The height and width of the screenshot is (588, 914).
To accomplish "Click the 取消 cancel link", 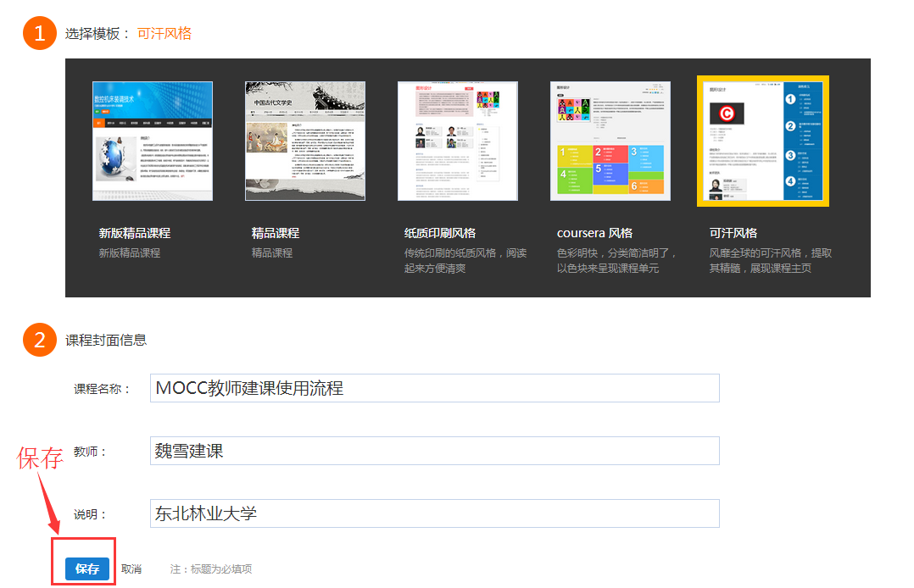I will point(131,569).
